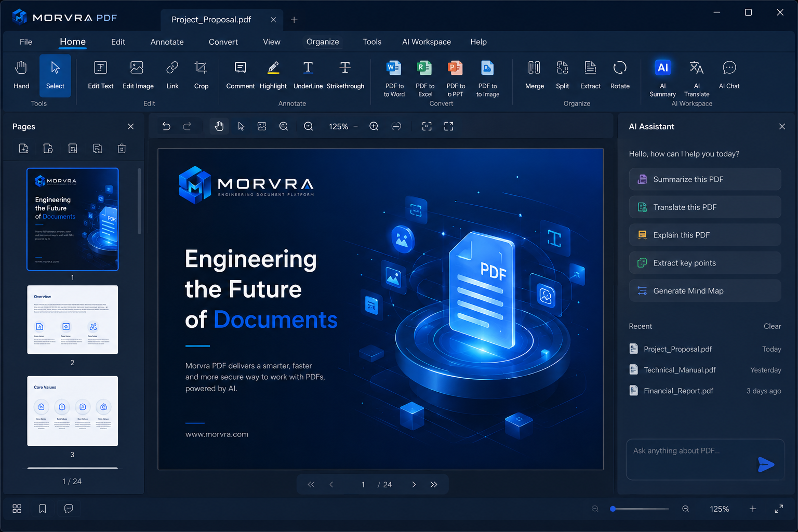Choose the Edit Image tool

138,75
